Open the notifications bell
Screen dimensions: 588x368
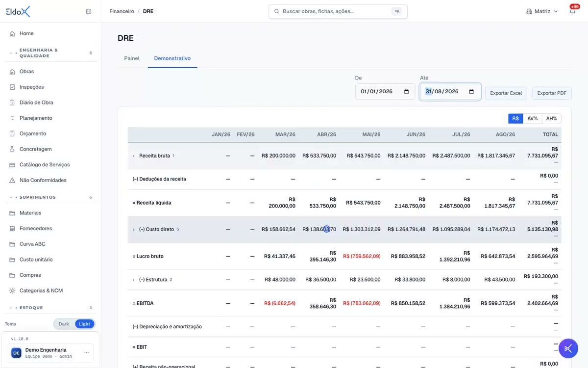[x=572, y=11]
